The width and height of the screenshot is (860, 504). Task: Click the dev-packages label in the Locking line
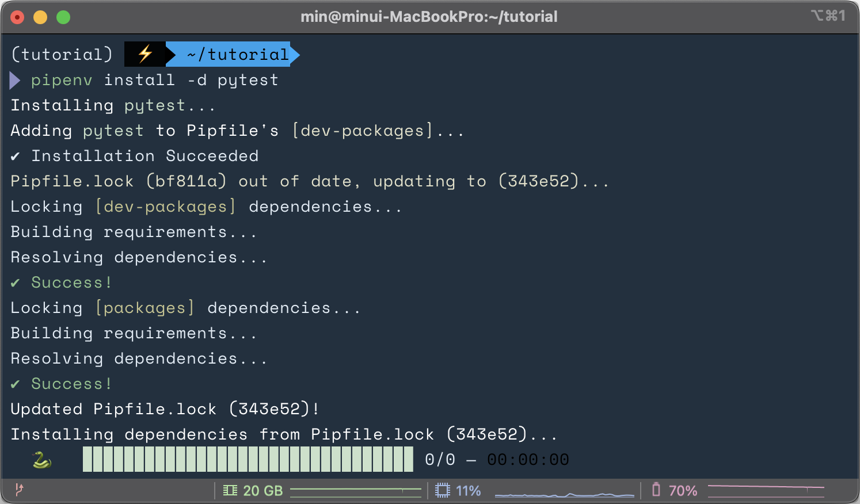[x=165, y=206]
